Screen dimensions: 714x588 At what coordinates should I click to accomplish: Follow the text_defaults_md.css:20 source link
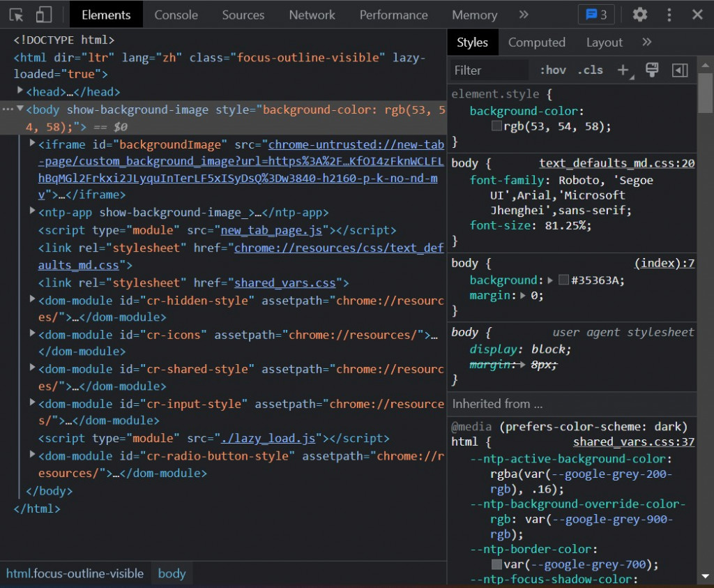tap(616, 163)
